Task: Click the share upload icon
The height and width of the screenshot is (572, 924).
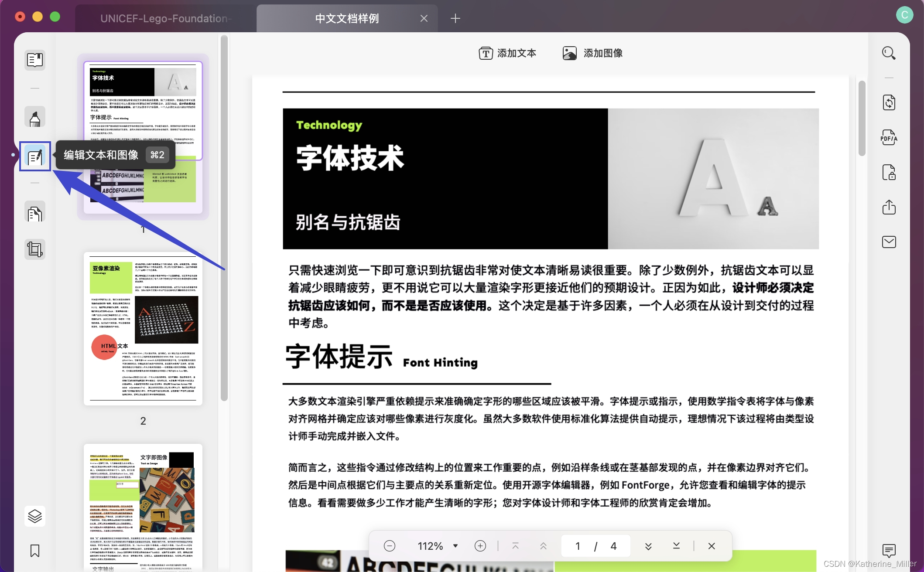Action: pyautogui.click(x=889, y=207)
